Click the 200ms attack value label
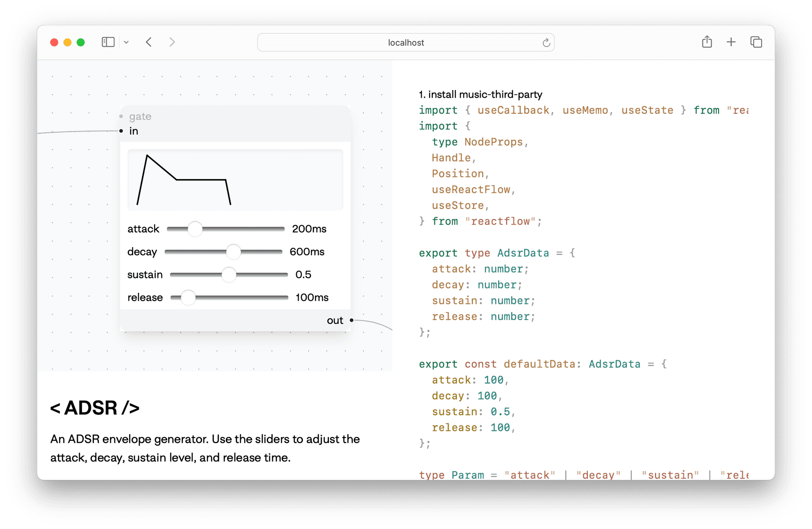 coord(309,229)
